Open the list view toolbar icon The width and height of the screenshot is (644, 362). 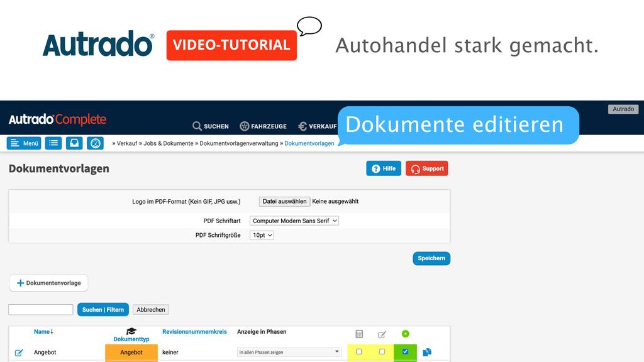click(x=53, y=143)
